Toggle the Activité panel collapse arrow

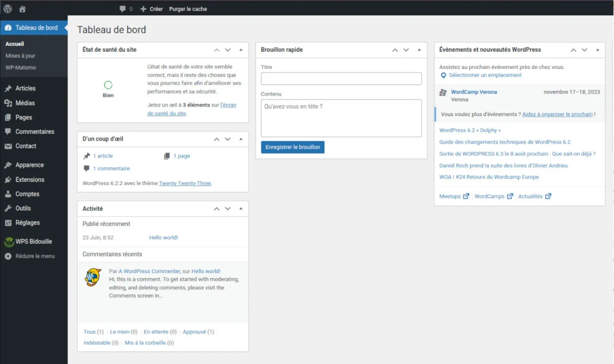click(x=241, y=209)
